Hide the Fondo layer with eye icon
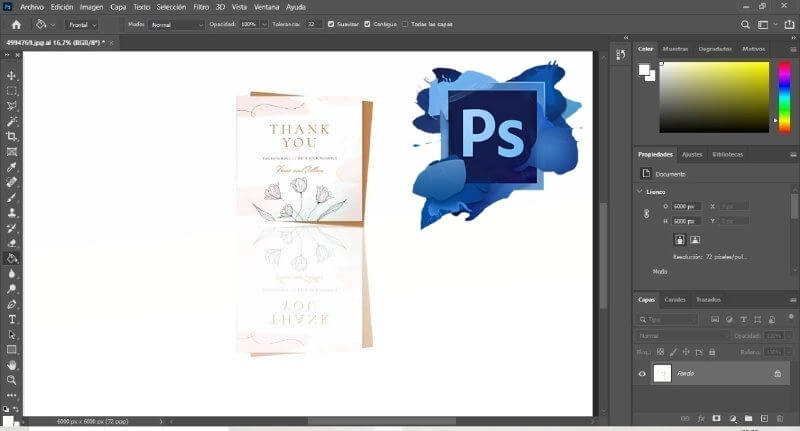 (x=643, y=373)
